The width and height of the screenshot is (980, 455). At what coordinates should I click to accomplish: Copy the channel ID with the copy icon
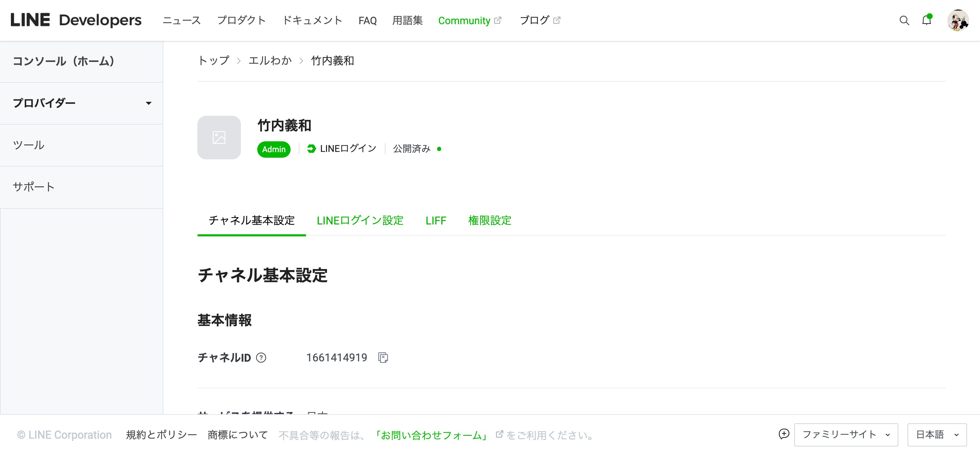pos(383,358)
